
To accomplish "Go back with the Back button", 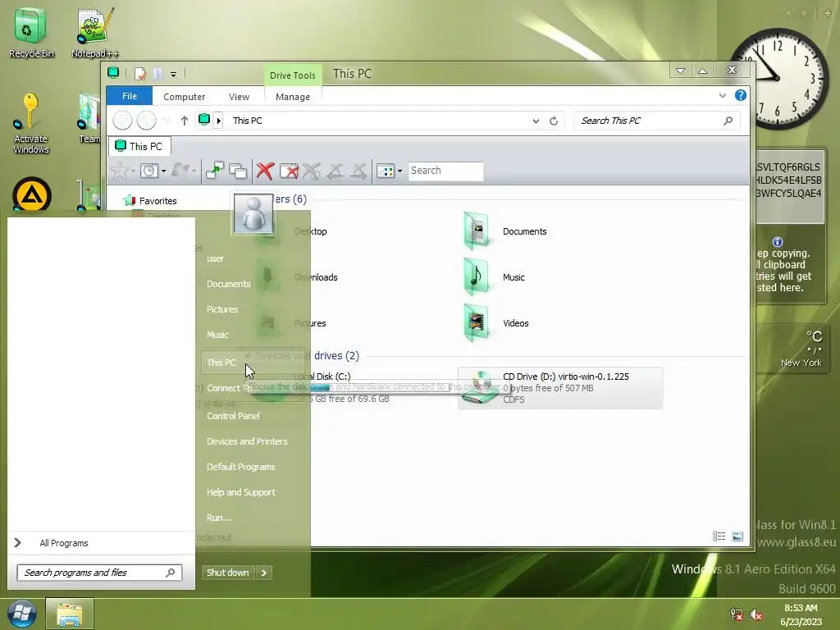I will (123, 121).
